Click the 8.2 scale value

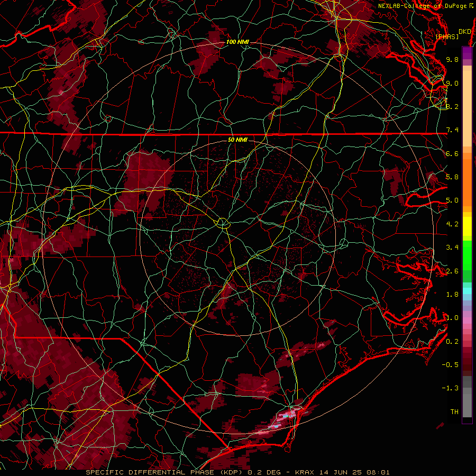pos(452,106)
